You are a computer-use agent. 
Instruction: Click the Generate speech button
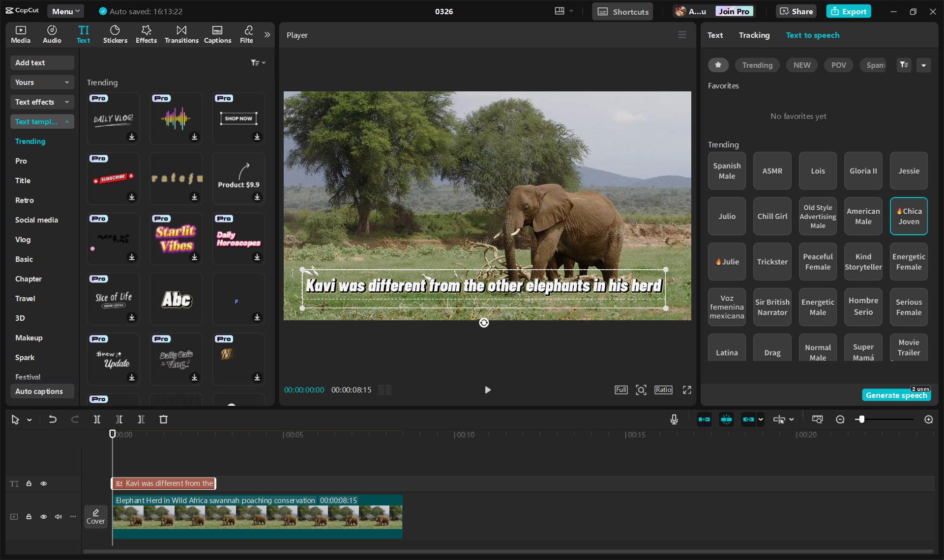click(x=896, y=395)
